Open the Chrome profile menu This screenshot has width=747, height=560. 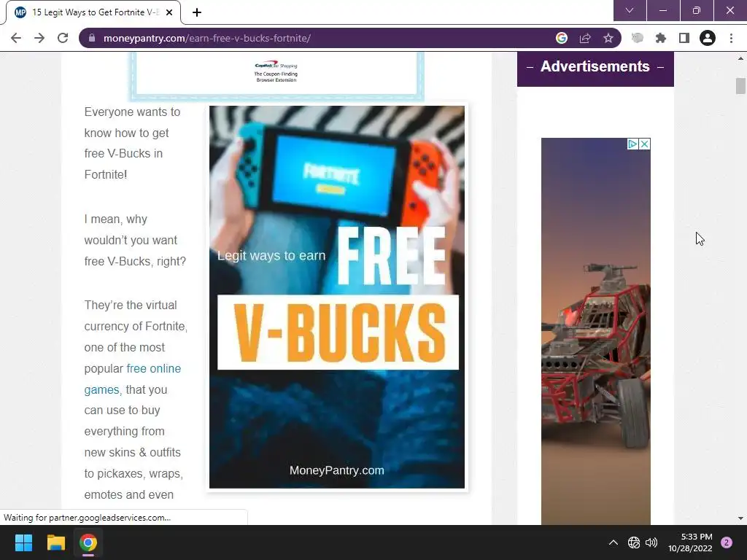tap(708, 38)
